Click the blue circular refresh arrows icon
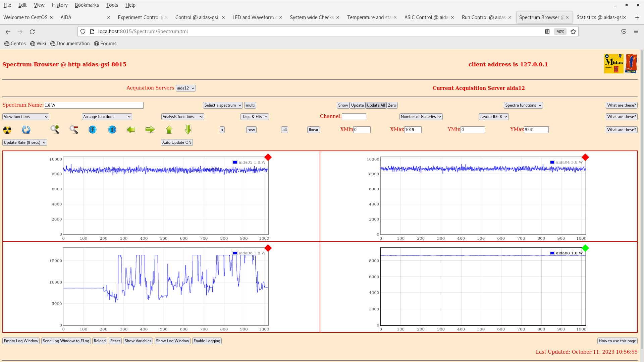The image size is (644, 362). [26, 130]
